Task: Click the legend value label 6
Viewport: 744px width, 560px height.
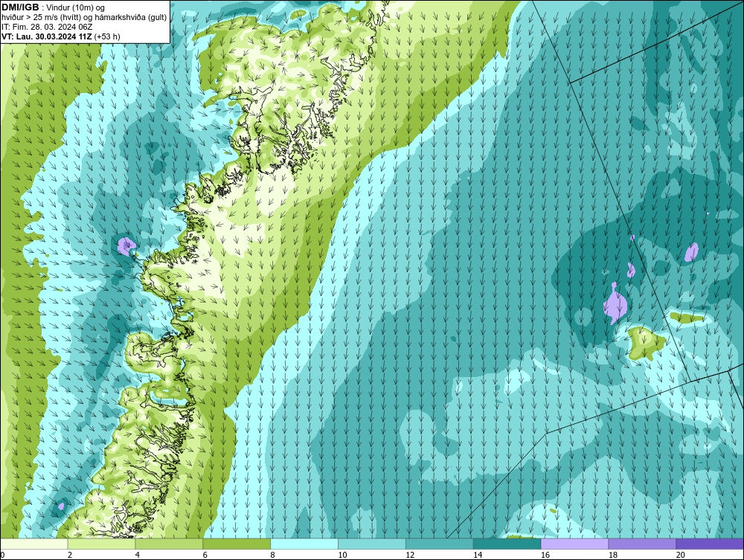Action: [205, 555]
